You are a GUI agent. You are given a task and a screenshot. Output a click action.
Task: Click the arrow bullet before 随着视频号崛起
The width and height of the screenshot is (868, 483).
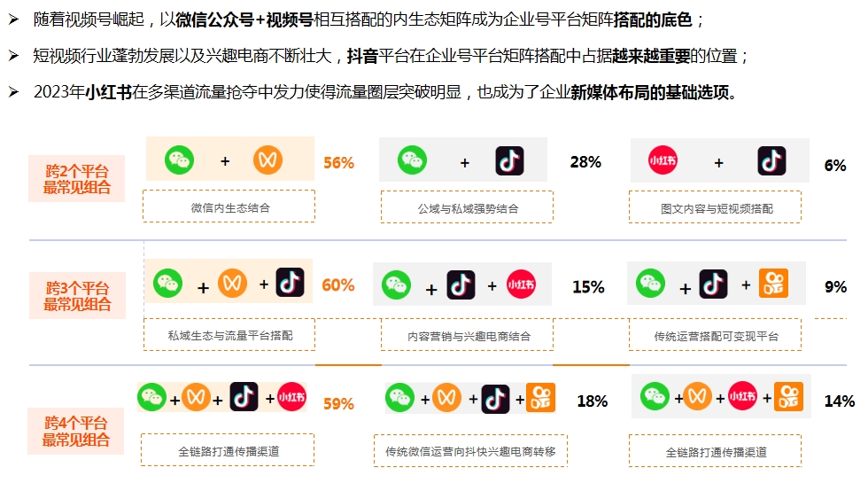click(13, 19)
